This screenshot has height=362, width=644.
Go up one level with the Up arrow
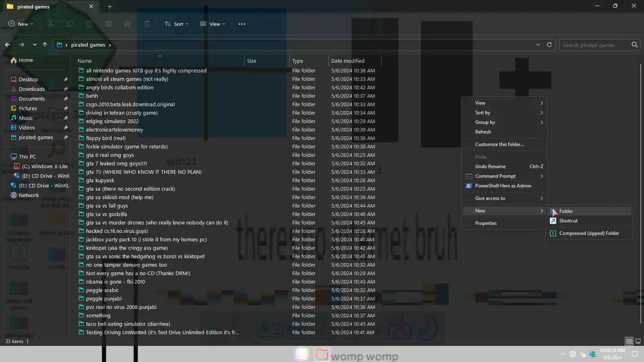pyautogui.click(x=45, y=45)
